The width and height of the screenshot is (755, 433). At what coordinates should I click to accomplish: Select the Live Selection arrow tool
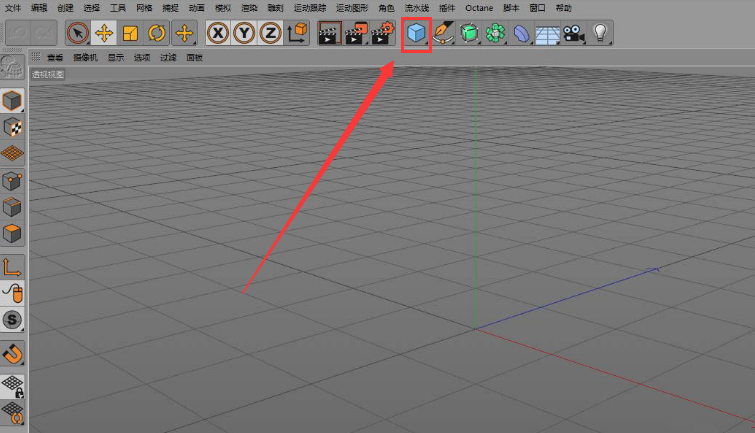(78, 33)
